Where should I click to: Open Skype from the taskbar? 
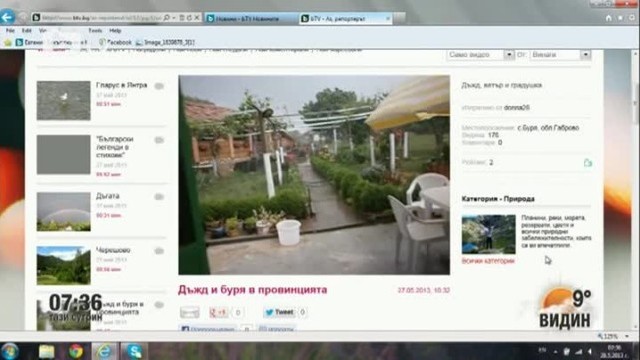point(134,351)
